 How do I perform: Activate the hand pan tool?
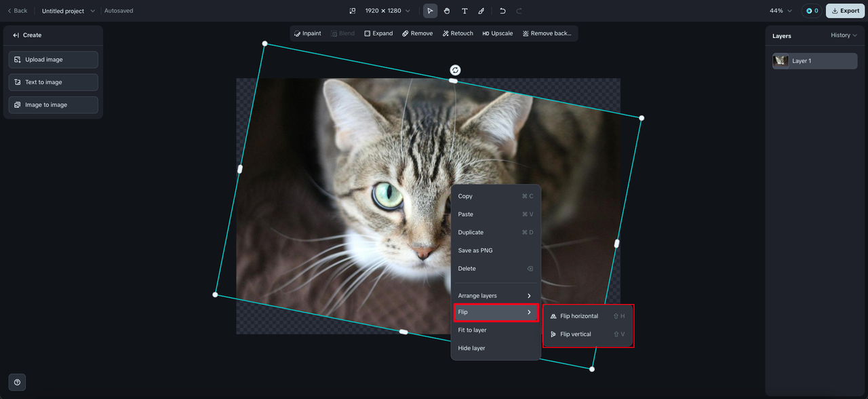coord(447,11)
